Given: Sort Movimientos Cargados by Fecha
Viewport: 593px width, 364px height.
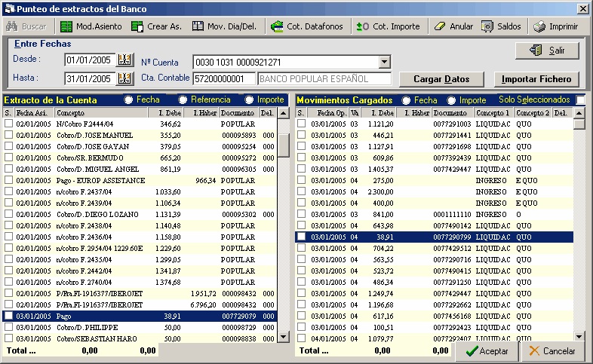Looking at the screenshot, I should pyautogui.click(x=406, y=100).
